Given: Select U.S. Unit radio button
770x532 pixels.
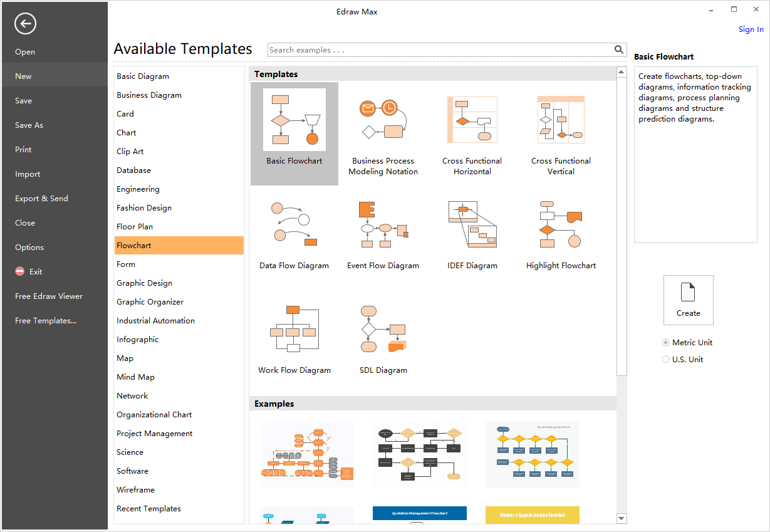Looking at the screenshot, I should 665,360.
